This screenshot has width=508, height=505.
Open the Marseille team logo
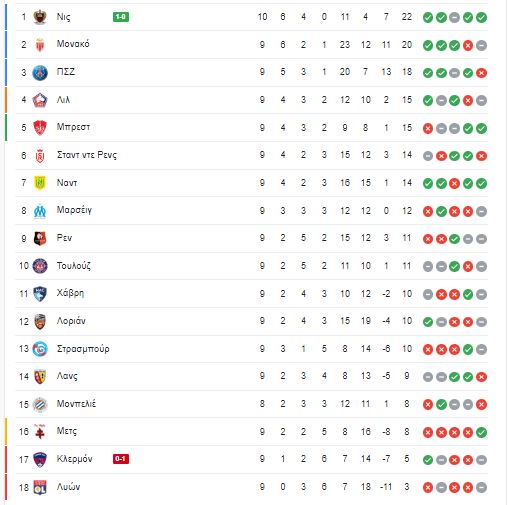[x=40, y=211]
